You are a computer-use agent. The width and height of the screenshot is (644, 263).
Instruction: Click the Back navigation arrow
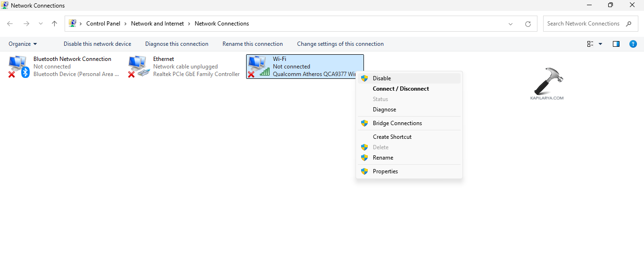pos(10,24)
